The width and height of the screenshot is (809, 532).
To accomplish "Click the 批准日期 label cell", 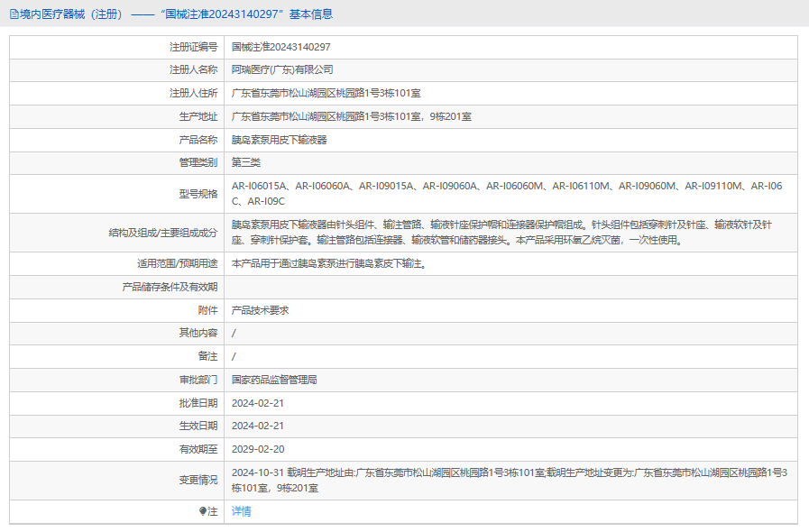I will 116,403.
